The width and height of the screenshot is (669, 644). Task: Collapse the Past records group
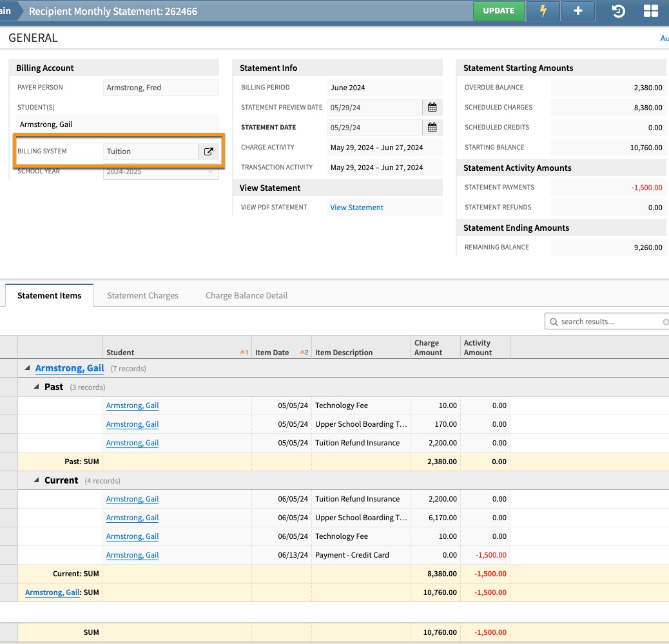pos(36,387)
